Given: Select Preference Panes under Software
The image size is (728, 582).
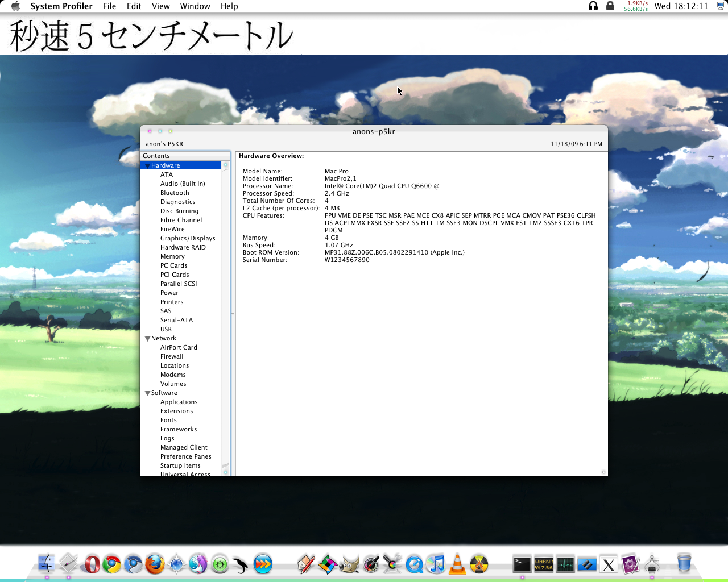Looking at the screenshot, I should pyautogui.click(x=186, y=456).
